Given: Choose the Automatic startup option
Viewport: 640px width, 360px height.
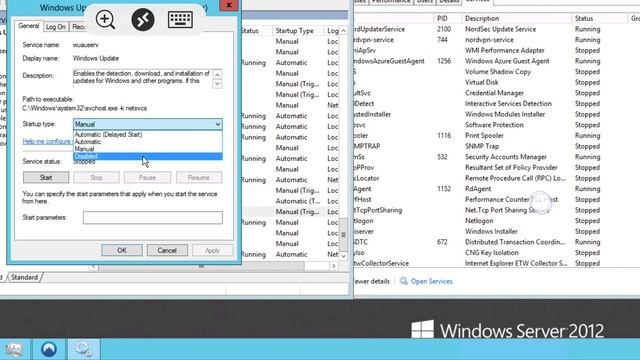Looking at the screenshot, I should tap(148, 142).
